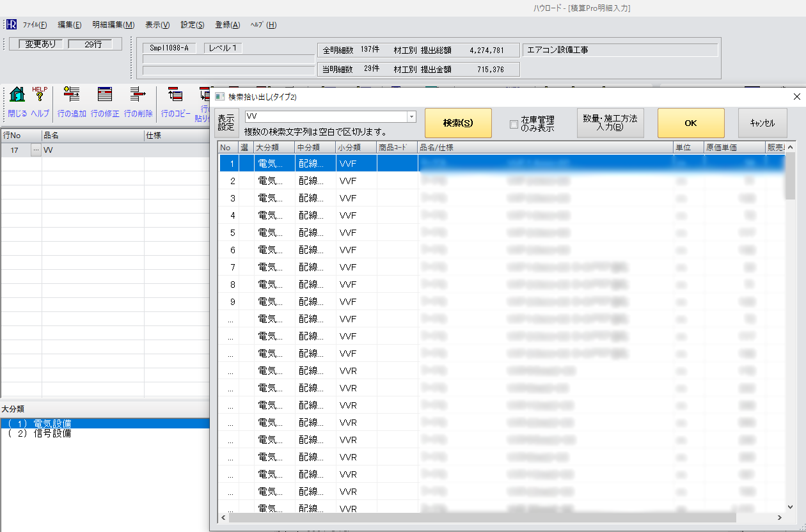Click the 閉じる (close) house icon
806x532 pixels.
pyautogui.click(x=17, y=95)
